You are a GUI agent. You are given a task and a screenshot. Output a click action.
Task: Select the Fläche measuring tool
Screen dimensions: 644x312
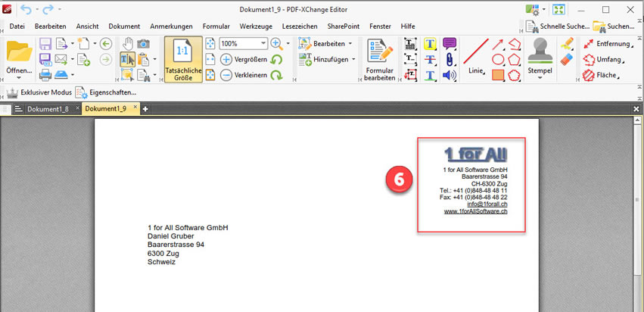602,75
